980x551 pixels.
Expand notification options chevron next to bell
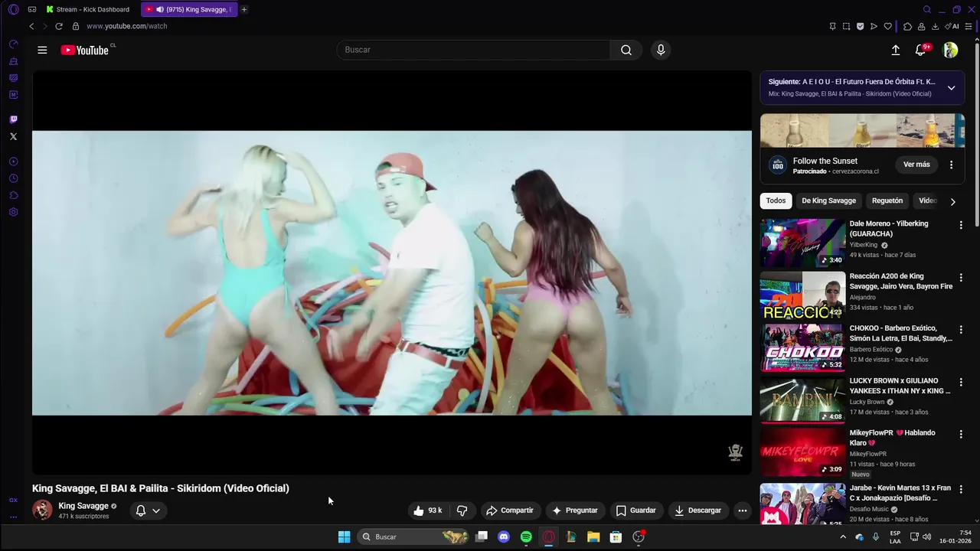click(156, 510)
